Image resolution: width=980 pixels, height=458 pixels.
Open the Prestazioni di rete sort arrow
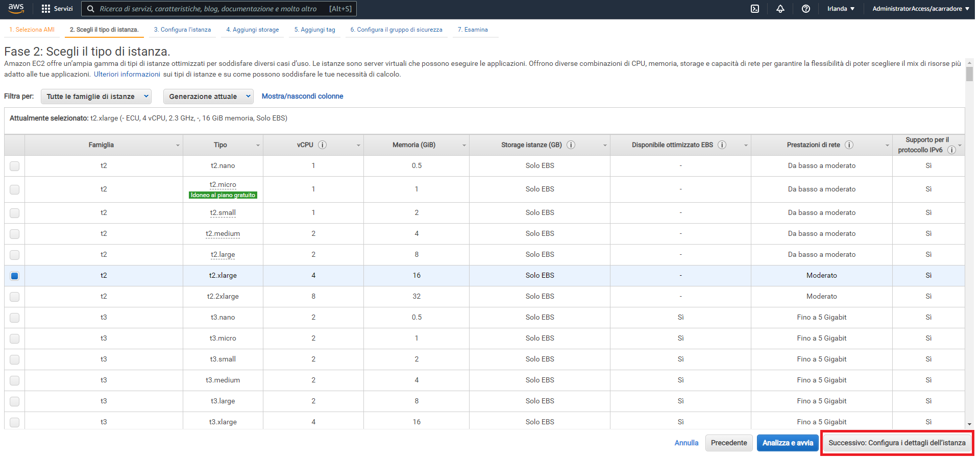coord(887,146)
